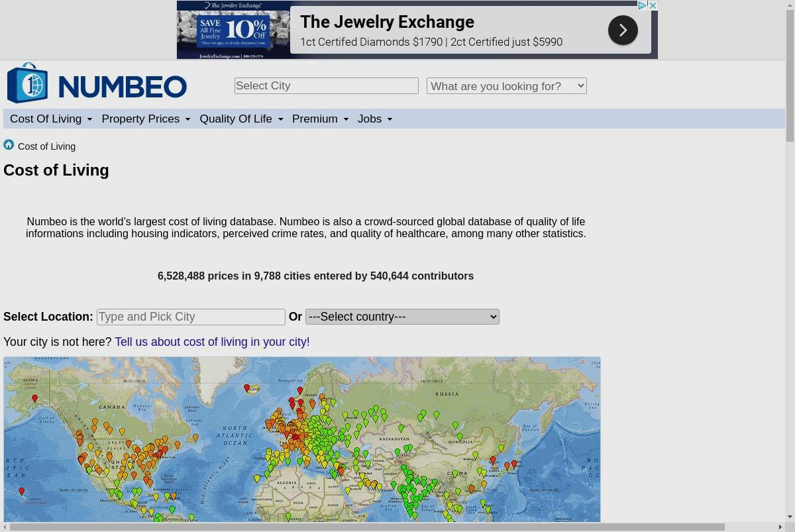Click the orange marker on Newfoundland
This screenshot has height=532, width=795.
[x=195, y=437]
